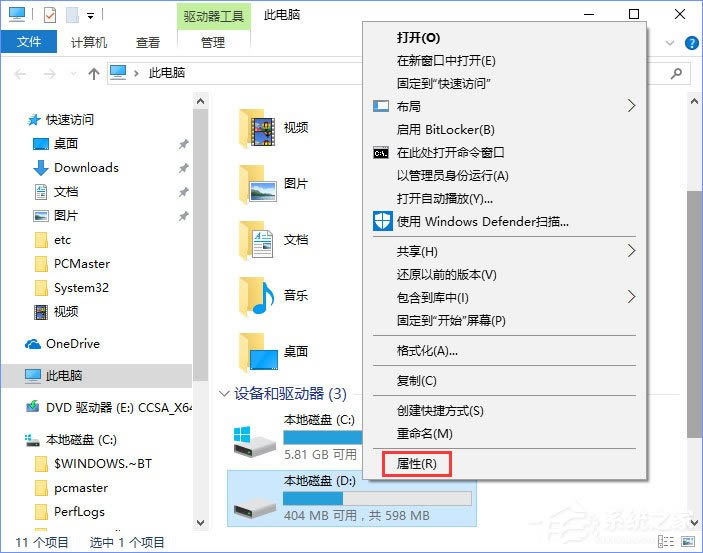Open Downloads in the navigation pane
The width and height of the screenshot is (703, 553).
pyautogui.click(x=87, y=168)
